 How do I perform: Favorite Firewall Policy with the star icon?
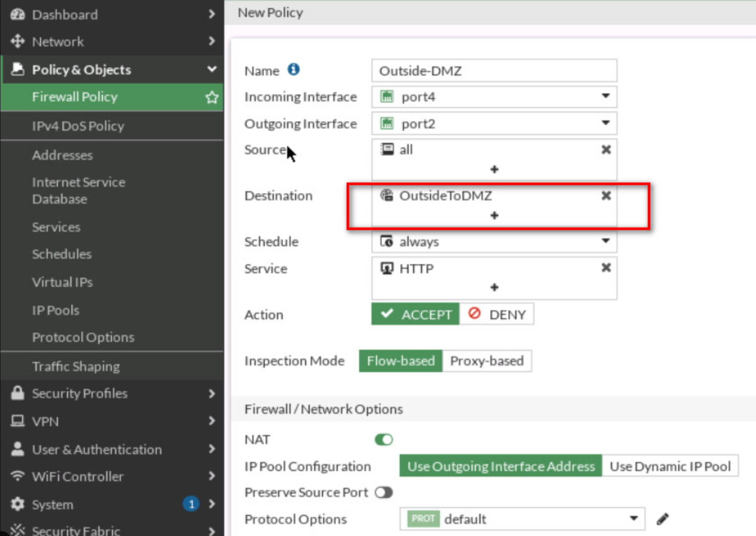click(x=212, y=97)
